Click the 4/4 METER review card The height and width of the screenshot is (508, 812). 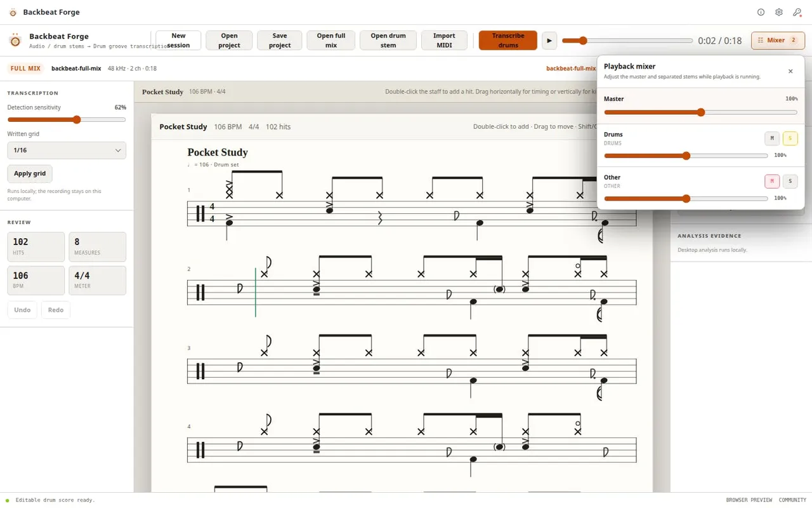click(97, 280)
